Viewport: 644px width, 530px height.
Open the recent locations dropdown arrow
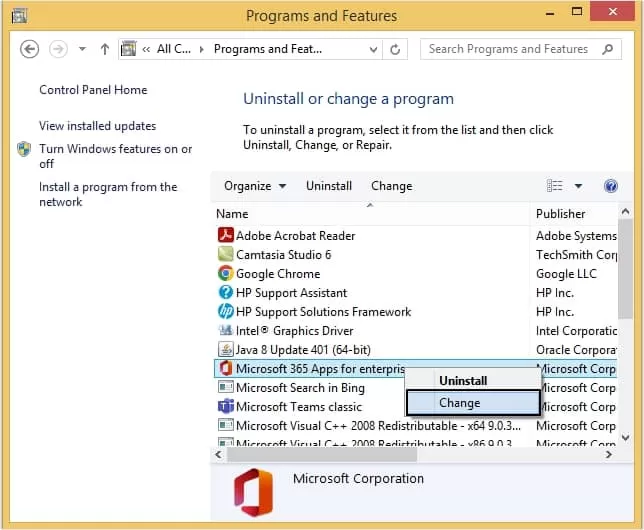(82, 49)
